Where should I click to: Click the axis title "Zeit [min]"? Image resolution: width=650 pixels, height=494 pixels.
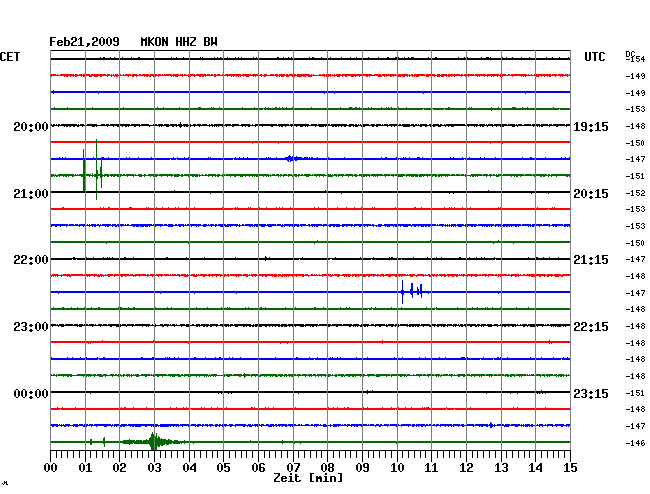(x=308, y=478)
